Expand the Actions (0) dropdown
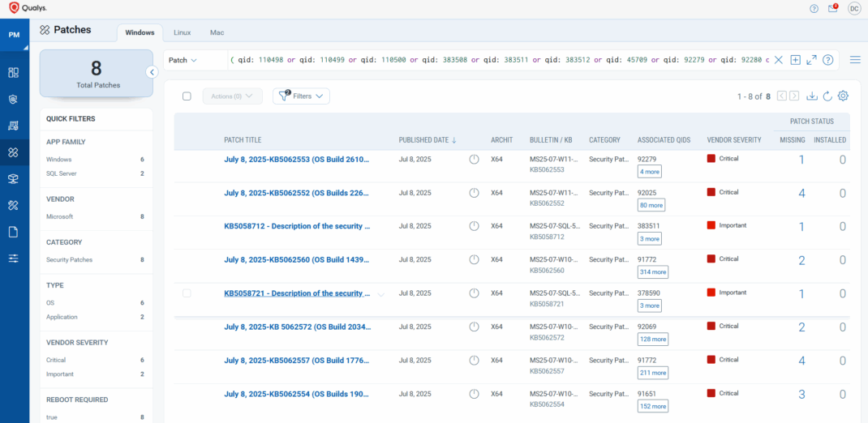 pyautogui.click(x=232, y=96)
